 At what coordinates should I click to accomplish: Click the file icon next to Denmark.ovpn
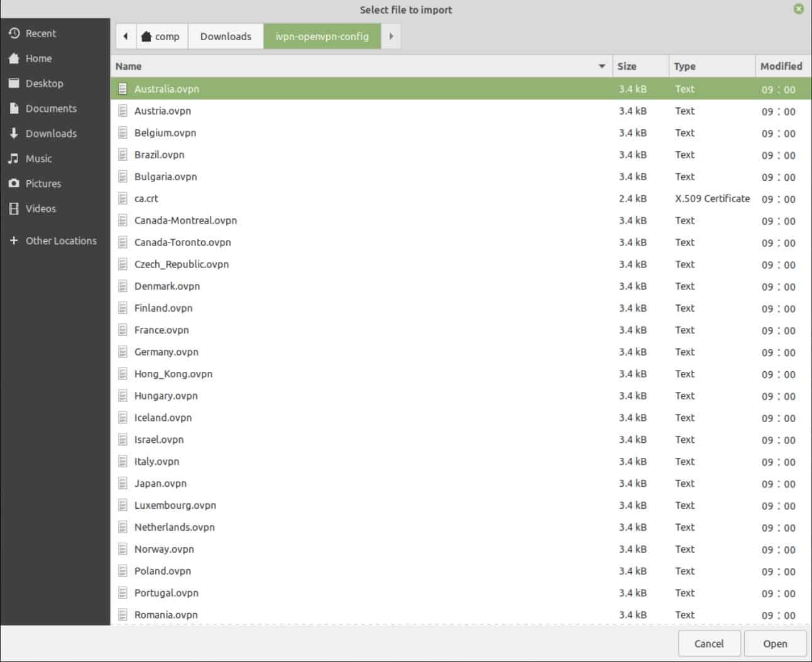click(x=123, y=286)
